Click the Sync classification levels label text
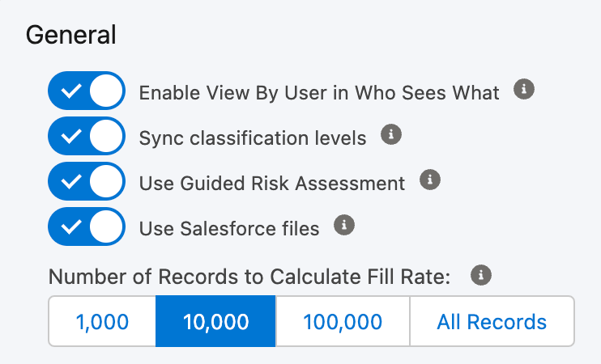 tap(253, 138)
